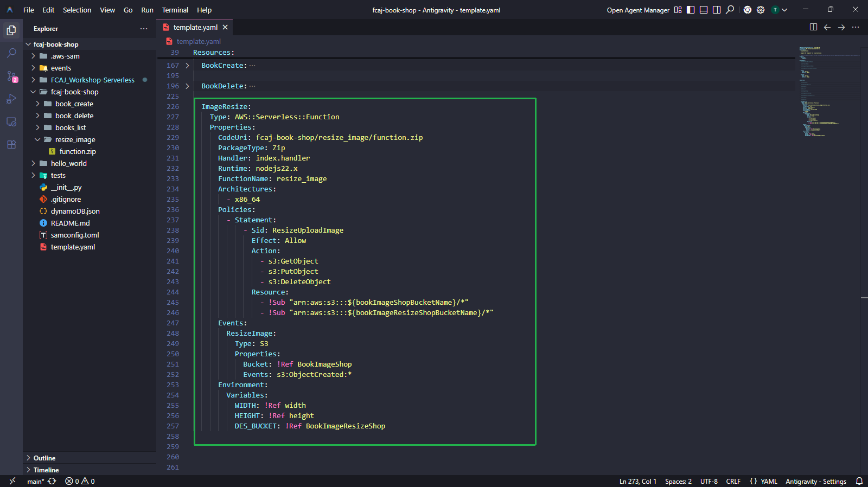
Task: Toggle the secondary side bar
Action: 717,10
